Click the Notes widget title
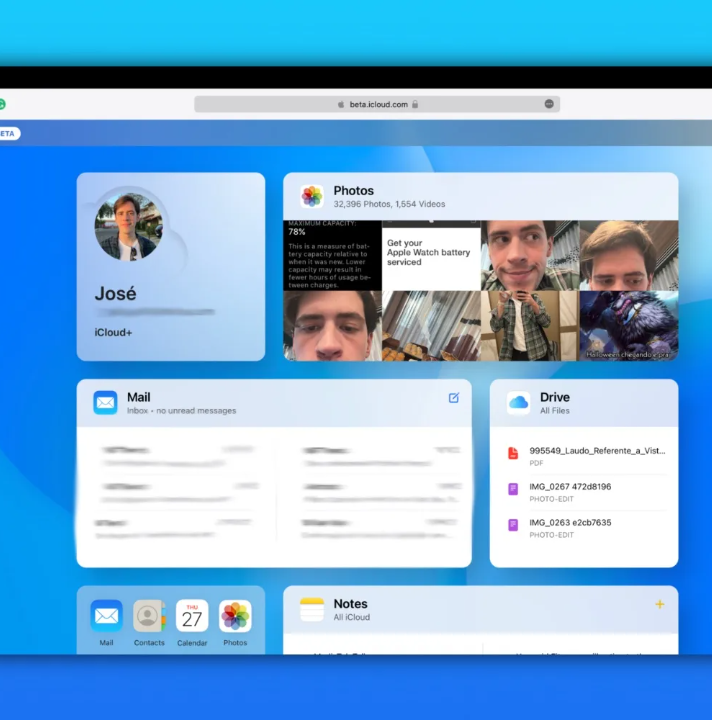 pyautogui.click(x=350, y=604)
